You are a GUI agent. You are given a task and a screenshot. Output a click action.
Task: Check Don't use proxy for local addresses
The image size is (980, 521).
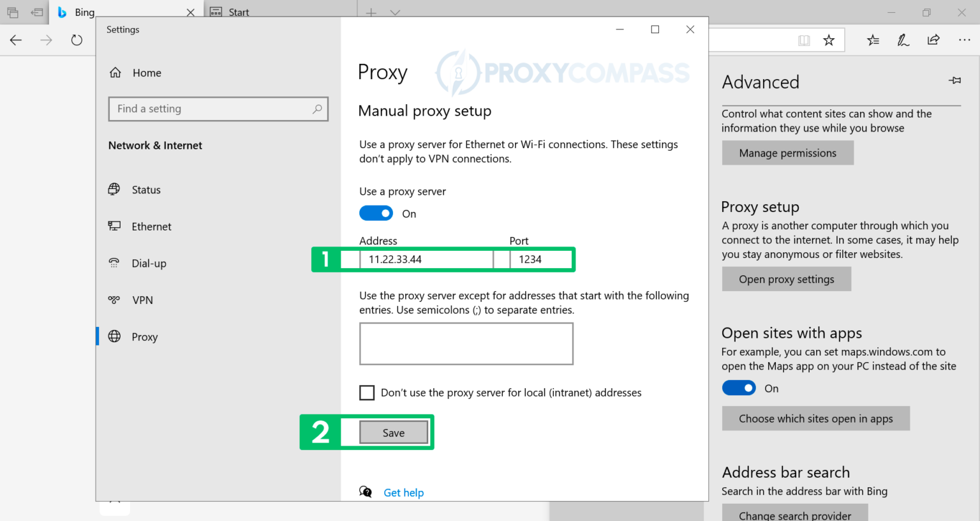pos(367,393)
